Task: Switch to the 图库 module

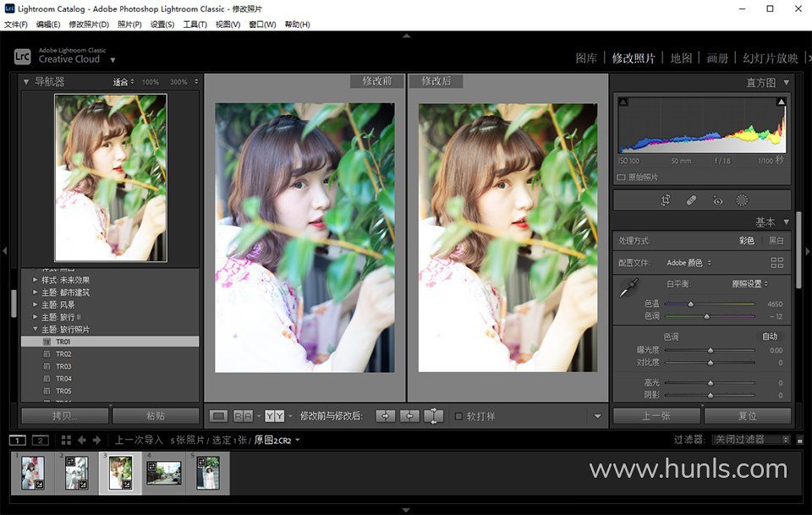Action: pyautogui.click(x=586, y=58)
